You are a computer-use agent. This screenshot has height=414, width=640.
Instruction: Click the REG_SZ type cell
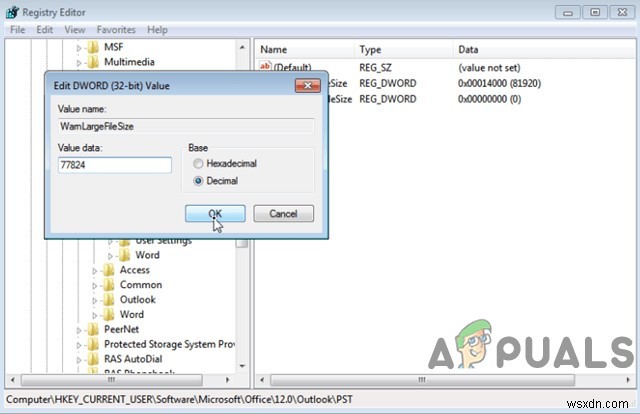click(x=375, y=68)
